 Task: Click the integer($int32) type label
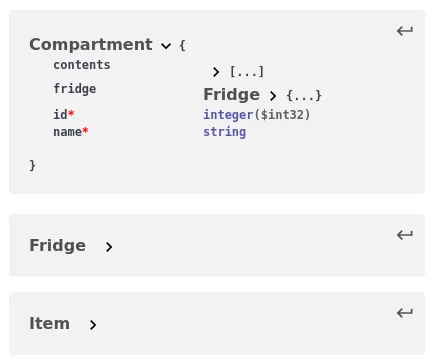[x=257, y=115]
